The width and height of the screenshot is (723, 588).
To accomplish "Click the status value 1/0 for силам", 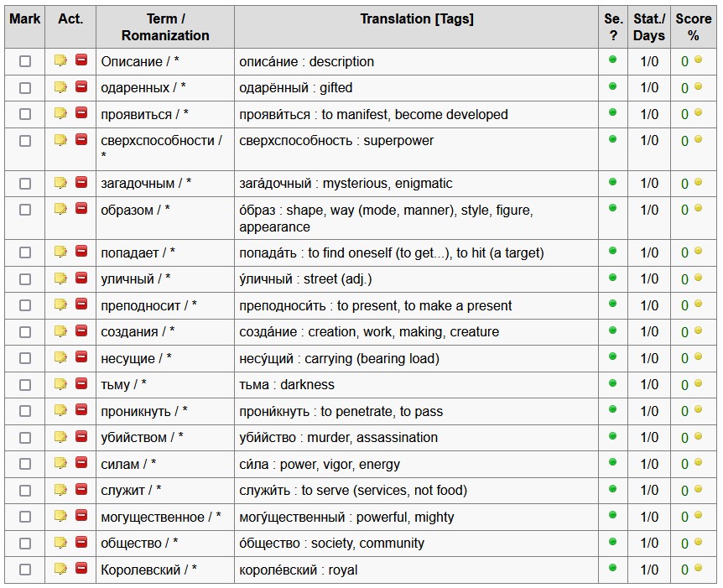I will [649, 464].
